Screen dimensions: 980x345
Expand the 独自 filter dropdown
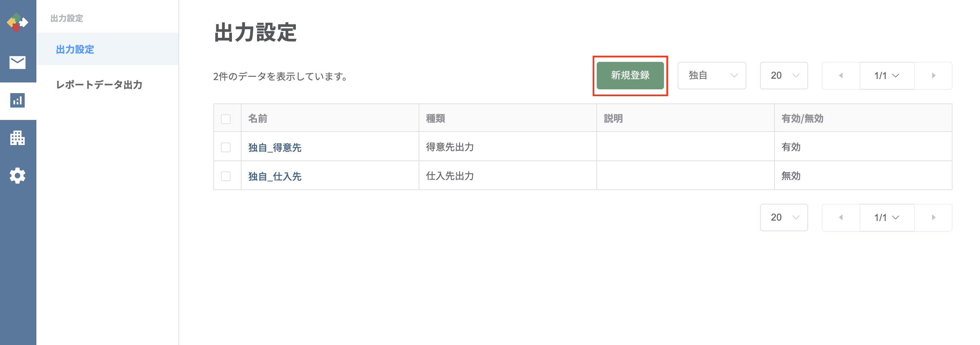pyautogui.click(x=712, y=76)
